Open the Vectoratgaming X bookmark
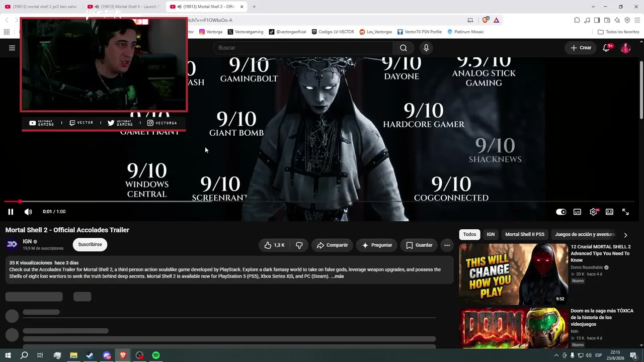Image resolution: width=644 pixels, height=362 pixels. click(x=246, y=32)
